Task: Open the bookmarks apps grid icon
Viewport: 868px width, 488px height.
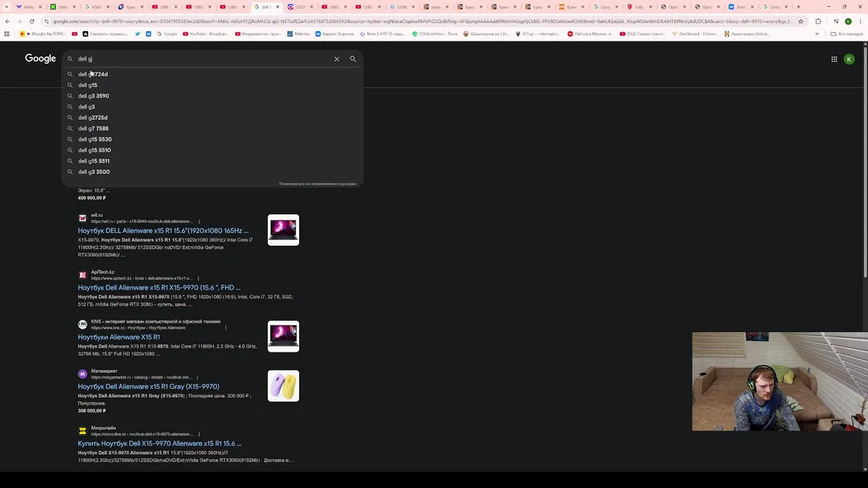Action: point(7,34)
